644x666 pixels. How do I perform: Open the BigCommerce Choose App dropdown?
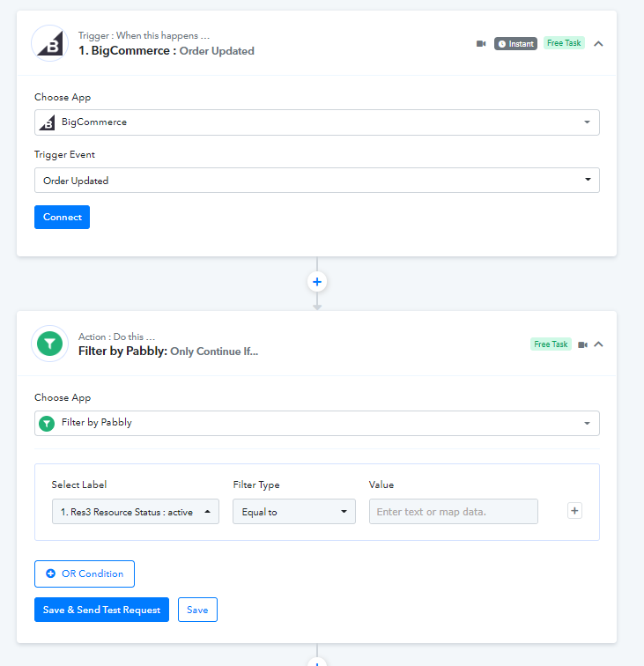pos(317,122)
